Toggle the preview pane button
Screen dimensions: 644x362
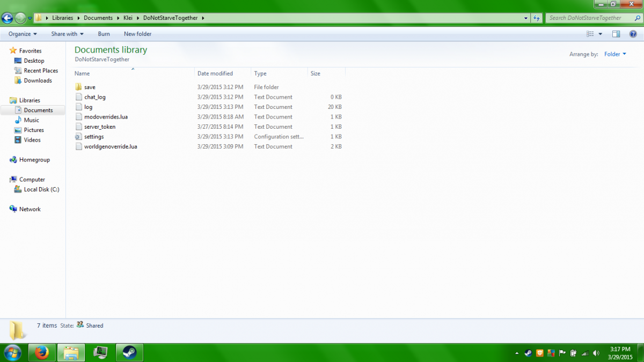[x=616, y=34]
